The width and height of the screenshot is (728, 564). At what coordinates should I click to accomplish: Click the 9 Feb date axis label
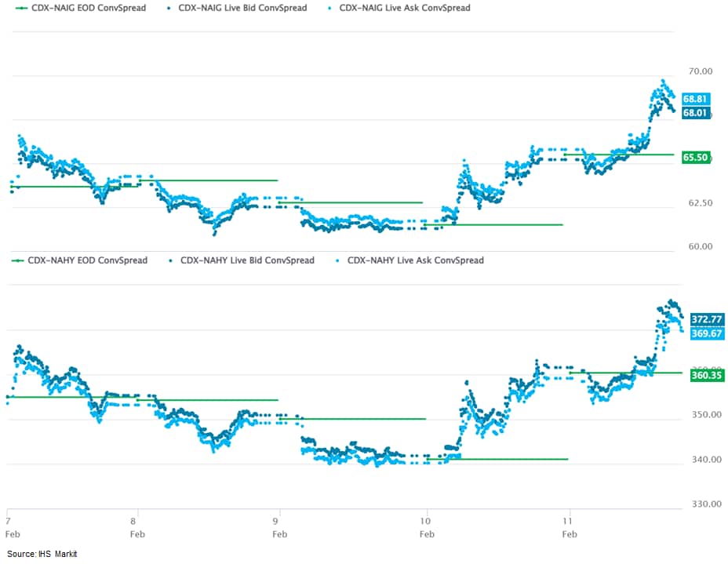pos(278,526)
